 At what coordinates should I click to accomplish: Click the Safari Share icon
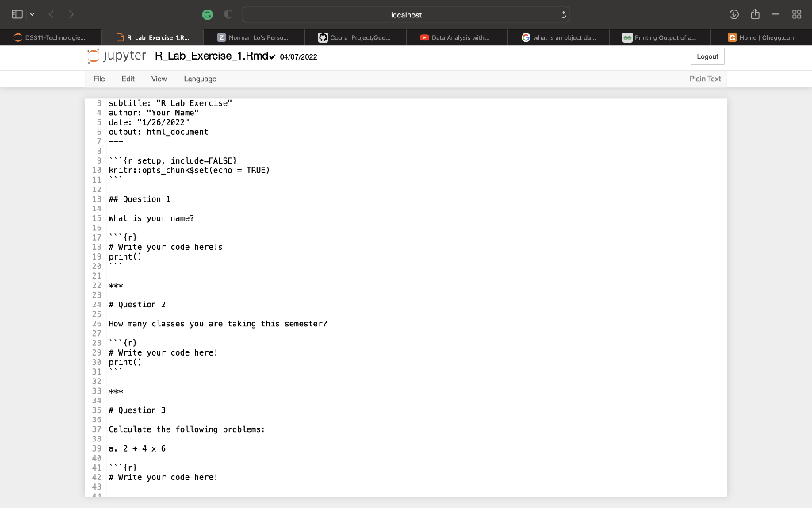click(x=753, y=14)
